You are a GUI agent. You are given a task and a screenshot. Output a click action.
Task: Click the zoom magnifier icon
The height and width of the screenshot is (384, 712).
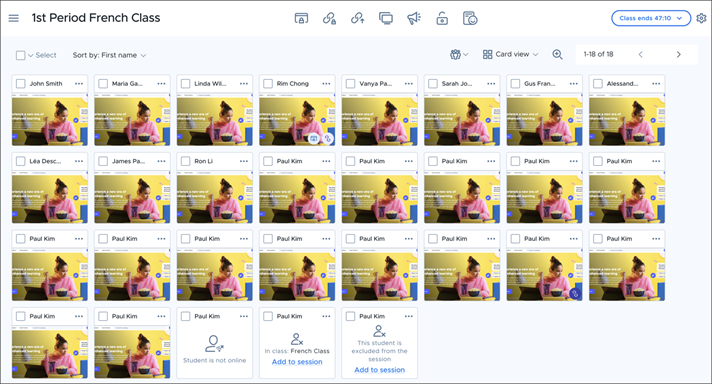[557, 54]
